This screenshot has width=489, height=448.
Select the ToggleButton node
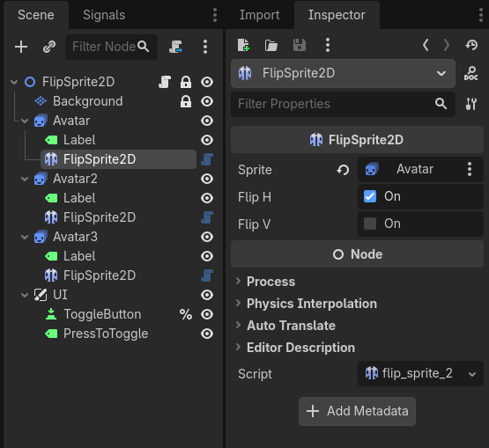click(x=102, y=314)
